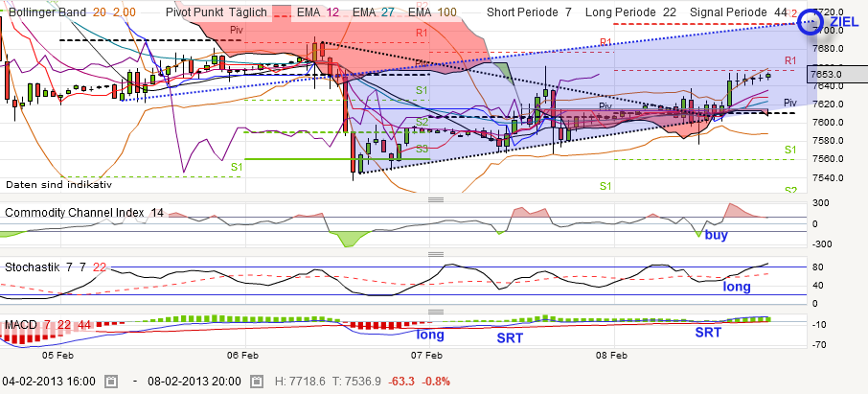This screenshot has width=868, height=394.
Task: Click the SRT annotation near 08 Feb
Action: [x=708, y=333]
